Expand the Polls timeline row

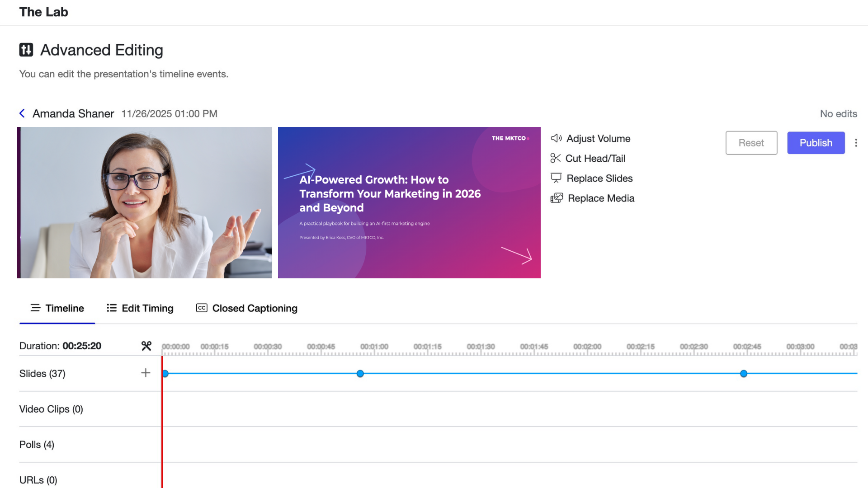37,444
